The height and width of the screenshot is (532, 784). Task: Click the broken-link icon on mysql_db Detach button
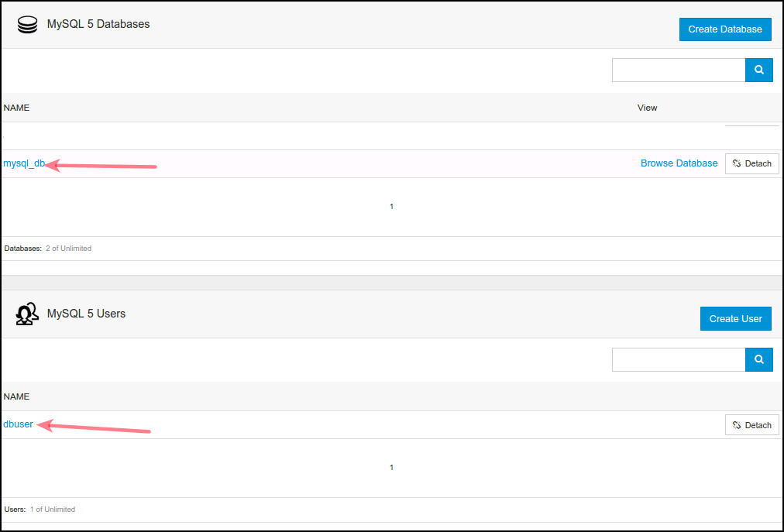pos(738,163)
